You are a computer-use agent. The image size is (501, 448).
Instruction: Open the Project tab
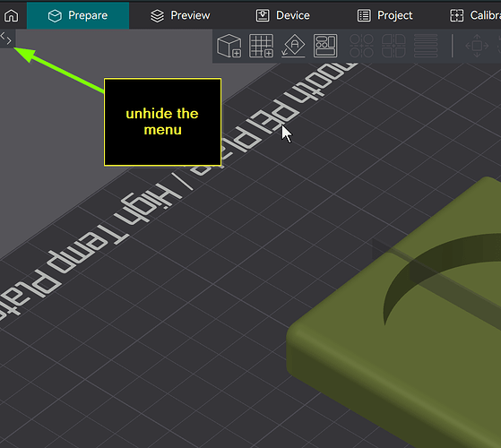point(385,15)
